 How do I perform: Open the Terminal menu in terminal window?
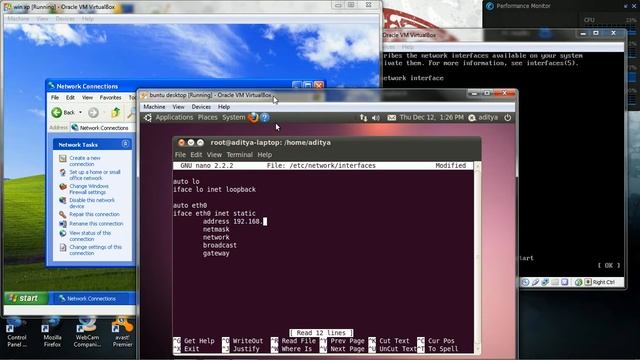(x=240, y=155)
